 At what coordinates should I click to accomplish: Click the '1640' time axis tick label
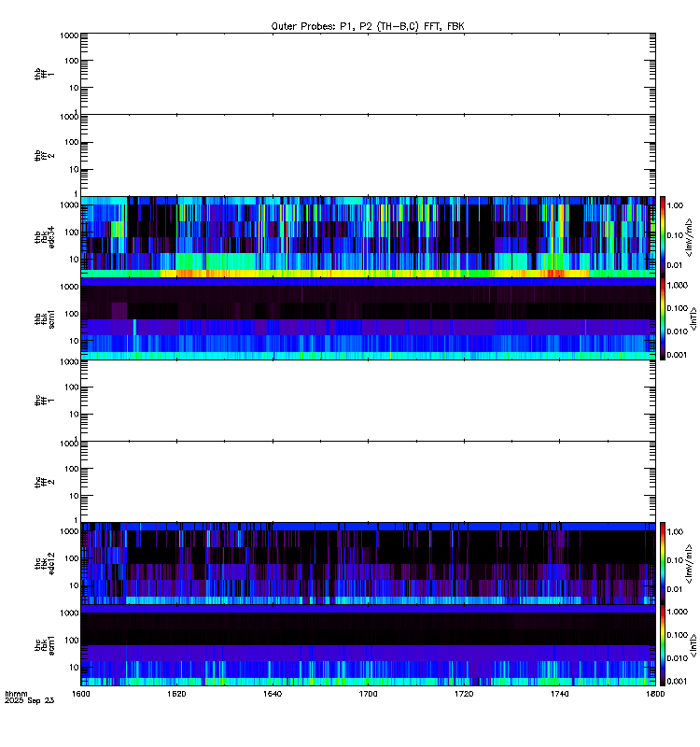pyautogui.click(x=273, y=694)
